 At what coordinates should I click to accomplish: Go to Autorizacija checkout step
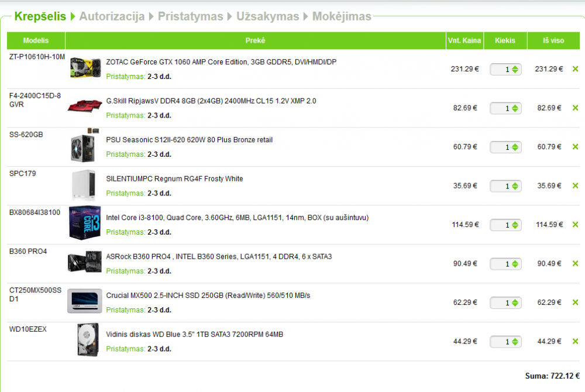click(112, 16)
